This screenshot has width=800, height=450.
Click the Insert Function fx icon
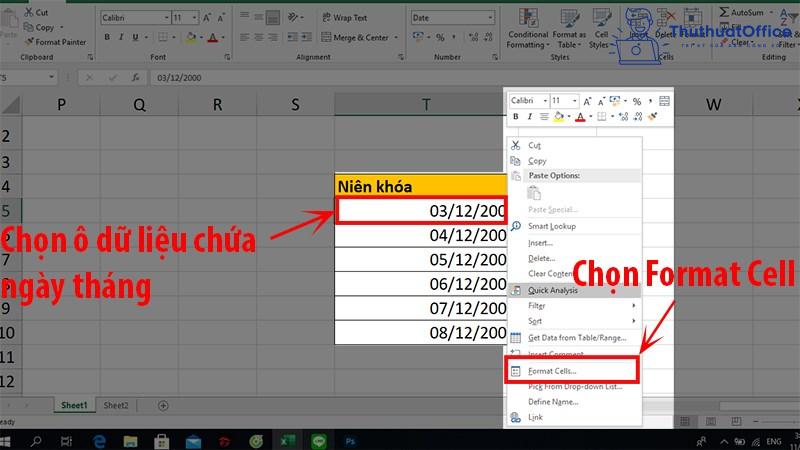click(135, 78)
